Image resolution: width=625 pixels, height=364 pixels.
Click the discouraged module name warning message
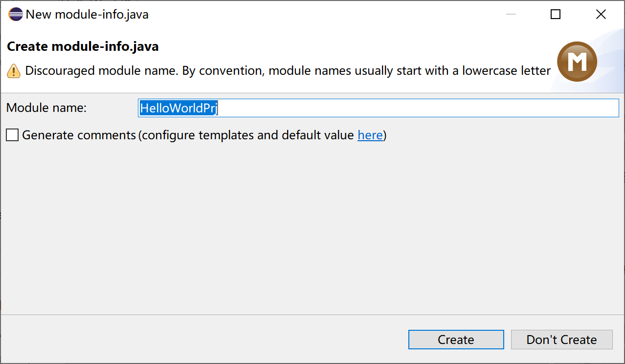288,71
